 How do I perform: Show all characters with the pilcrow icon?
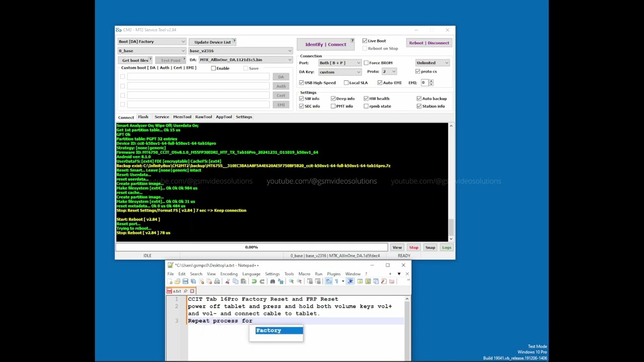(x=337, y=281)
